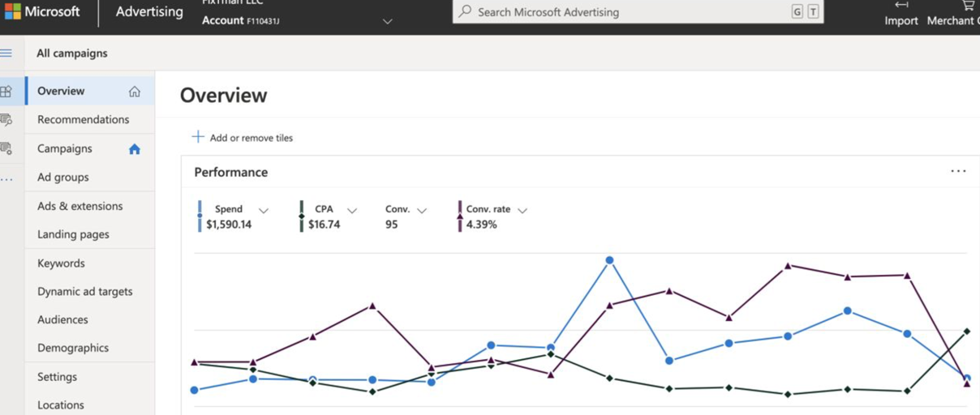Open Demographics in the side menu
This screenshot has height=415, width=980.
click(x=90, y=348)
